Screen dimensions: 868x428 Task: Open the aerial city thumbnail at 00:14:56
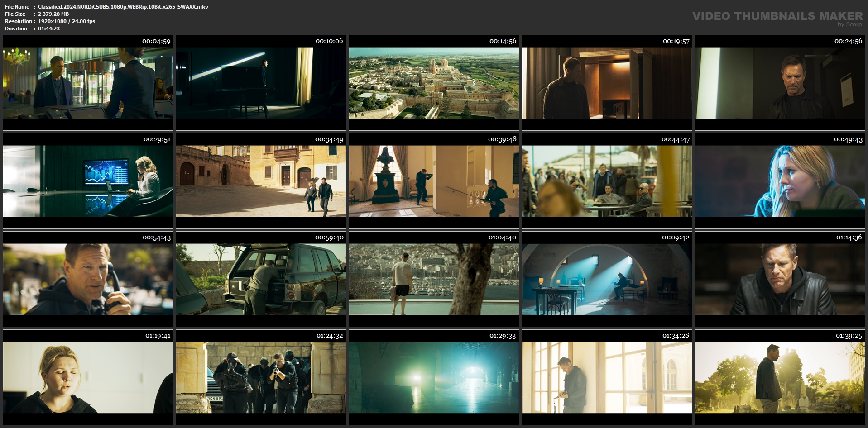pyautogui.click(x=434, y=83)
